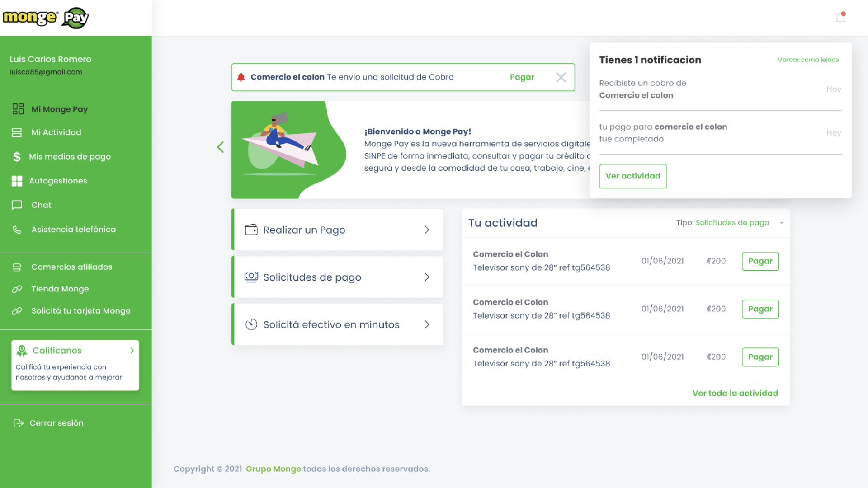Open the notifications bell icon
Viewport: 868px width, 488px height.
point(840,18)
